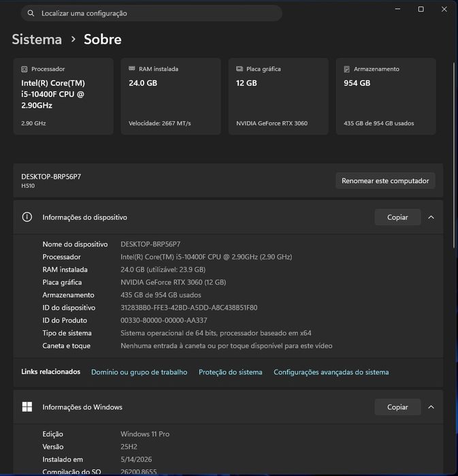Select the product ID 00330-80000-00000-AA337
Screen dimensions: 458x476
pyautogui.click(x=164, y=320)
